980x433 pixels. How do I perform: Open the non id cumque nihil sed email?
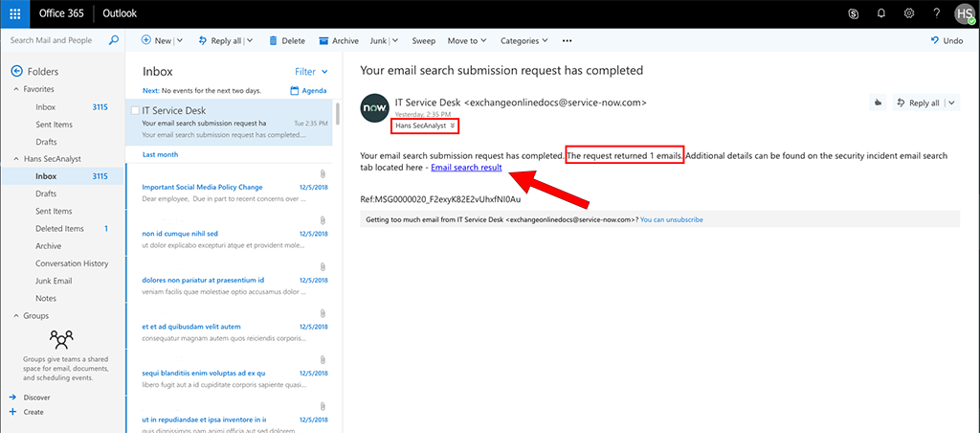click(229, 234)
